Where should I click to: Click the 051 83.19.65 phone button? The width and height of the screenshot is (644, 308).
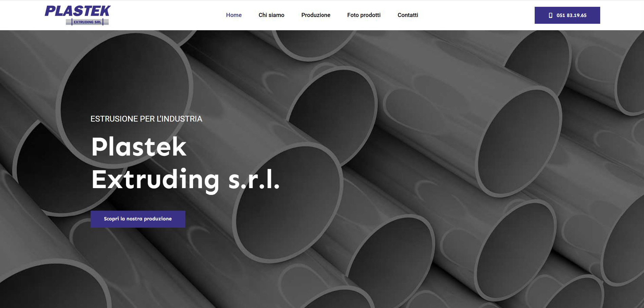pos(567,15)
